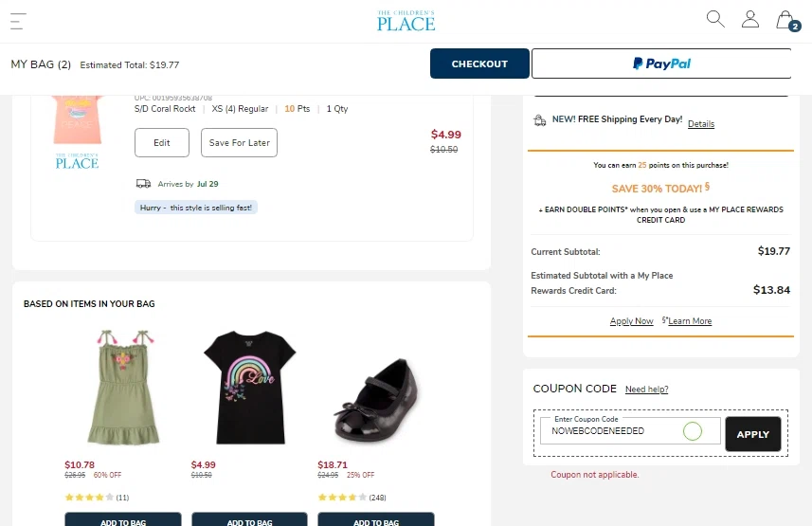Open the hamburger navigation menu
Screen dimensions: 812x526
tap(18, 21)
